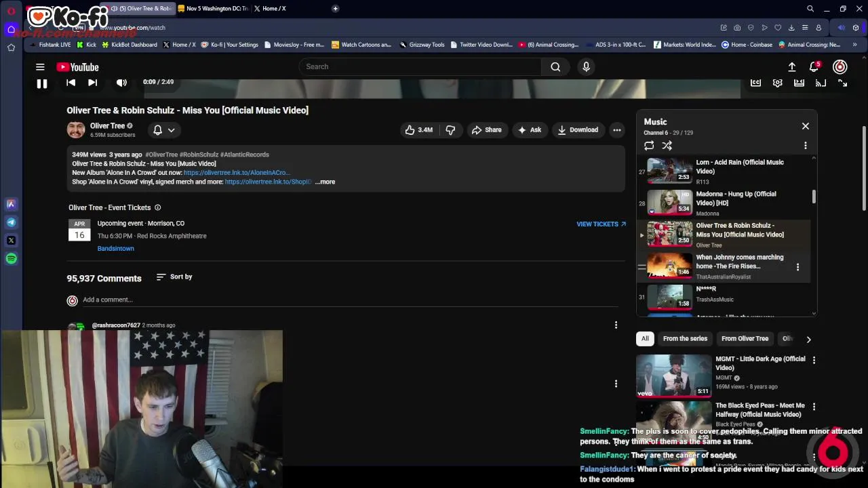The width and height of the screenshot is (868, 488).
Task: Open options for MGMT Little Dark Age
Action: 814,360
